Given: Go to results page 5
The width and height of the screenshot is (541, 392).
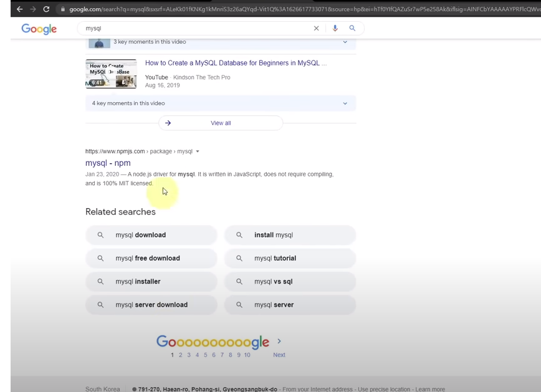Looking at the screenshot, I should pos(205,355).
